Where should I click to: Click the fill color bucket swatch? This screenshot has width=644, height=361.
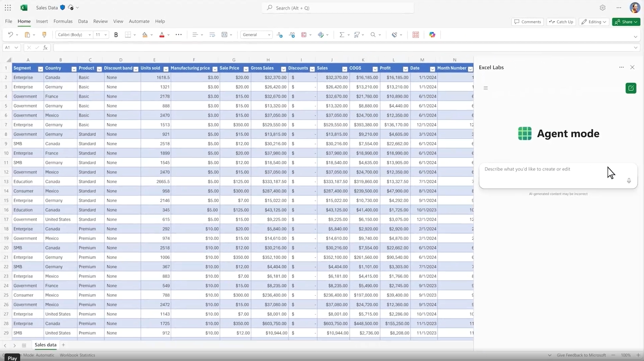tap(145, 35)
